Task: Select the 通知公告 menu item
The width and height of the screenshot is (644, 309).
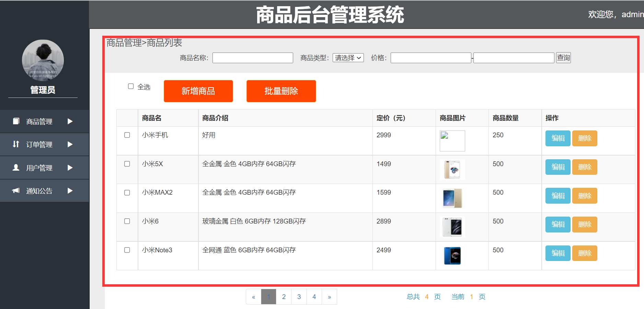Action: [39, 191]
